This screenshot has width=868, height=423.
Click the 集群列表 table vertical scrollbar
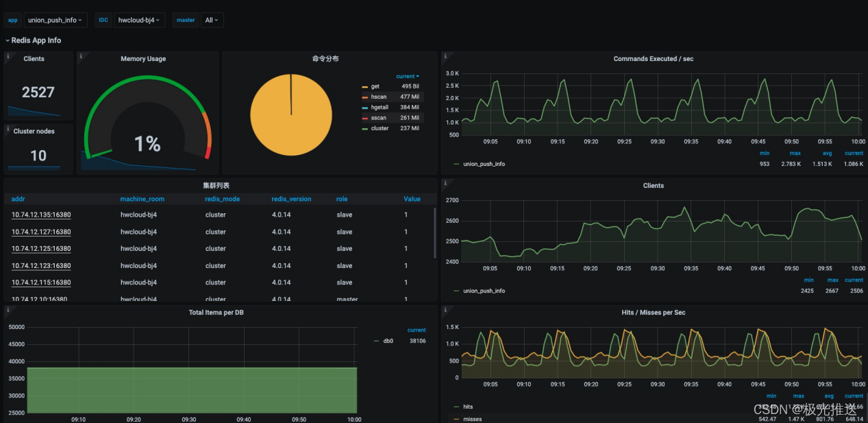click(x=435, y=233)
